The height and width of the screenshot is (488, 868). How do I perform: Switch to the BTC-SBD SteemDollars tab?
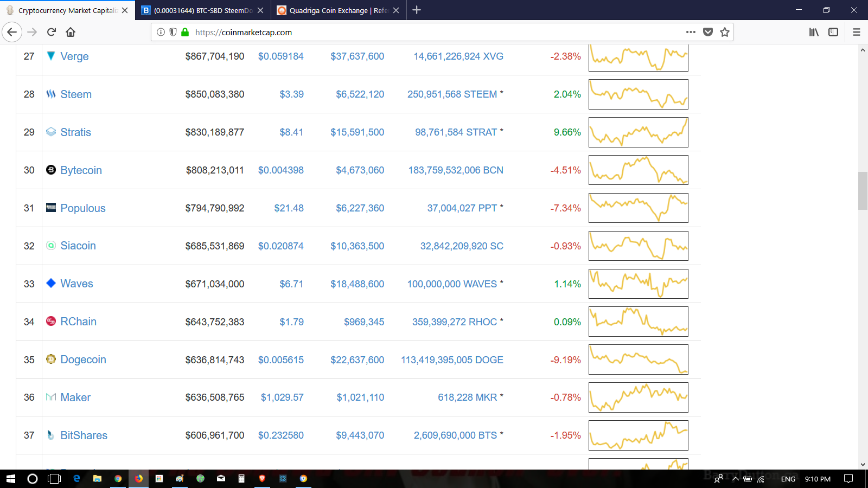point(202,10)
